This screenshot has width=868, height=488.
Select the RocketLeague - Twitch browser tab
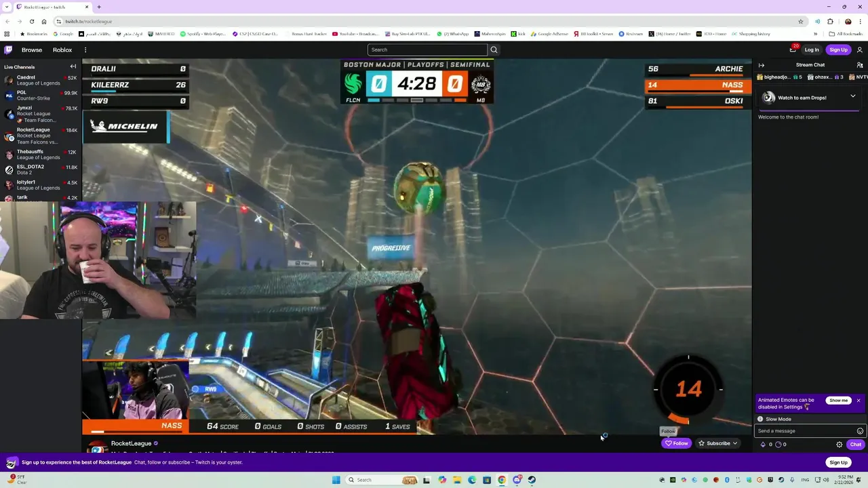(x=53, y=7)
